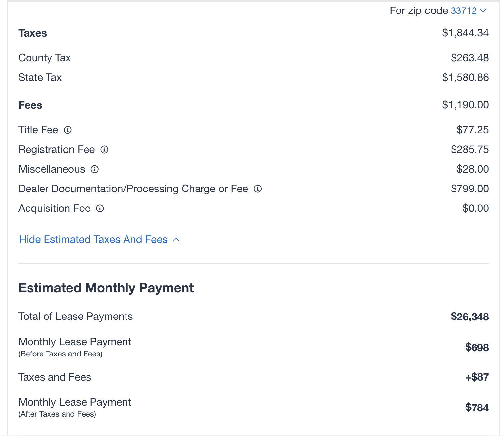Click the Registration Fee amount $285.75
The height and width of the screenshot is (436, 504).
(x=470, y=150)
